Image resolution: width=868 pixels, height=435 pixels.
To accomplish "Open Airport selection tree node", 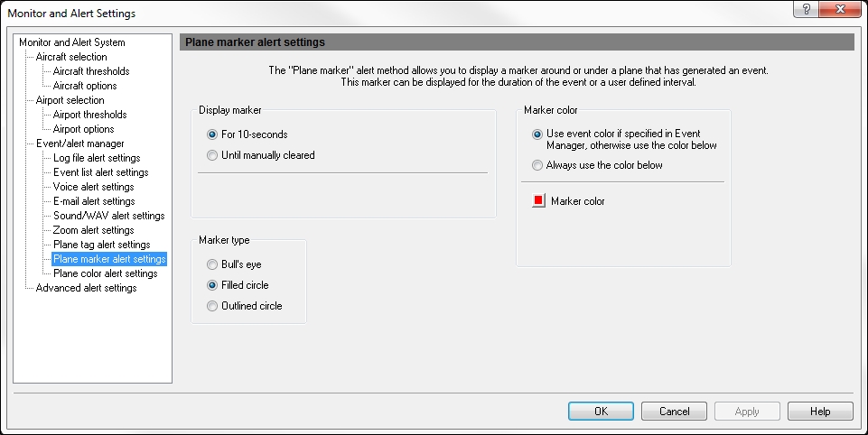I will pos(70,99).
